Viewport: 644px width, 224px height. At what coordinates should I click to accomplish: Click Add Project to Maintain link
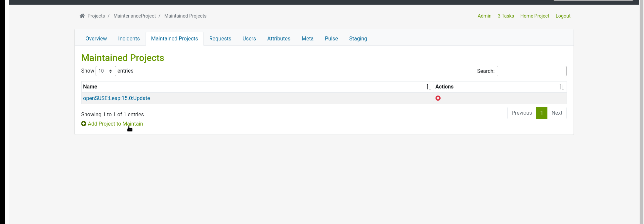click(115, 124)
